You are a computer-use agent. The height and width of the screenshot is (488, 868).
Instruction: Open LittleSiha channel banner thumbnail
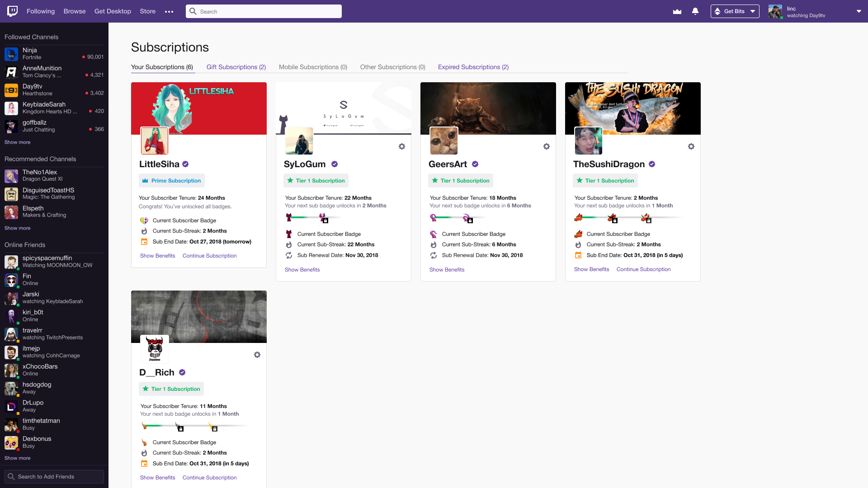click(x=199, y=108)
